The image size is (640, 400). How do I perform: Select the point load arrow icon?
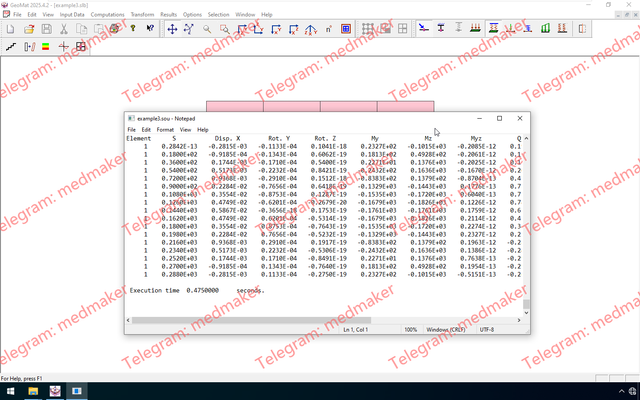tap(424, 29)
